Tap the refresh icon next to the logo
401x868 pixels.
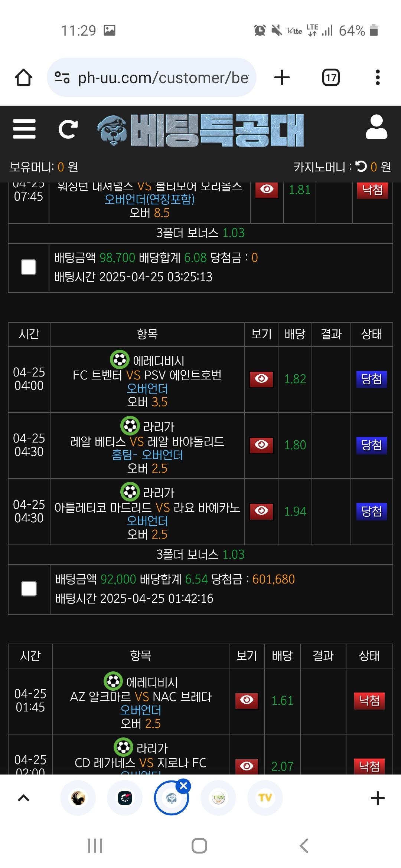[x=68, y=129]
